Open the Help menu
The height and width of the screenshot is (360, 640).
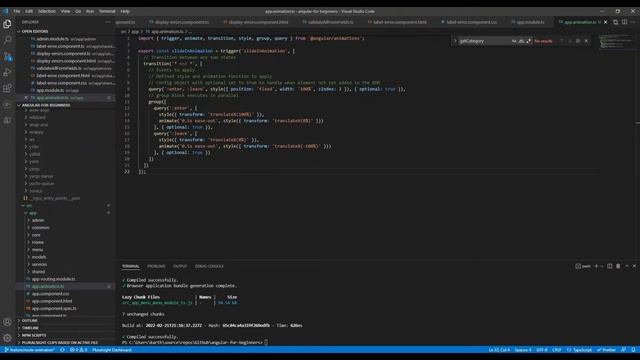(x=125, y=11)
